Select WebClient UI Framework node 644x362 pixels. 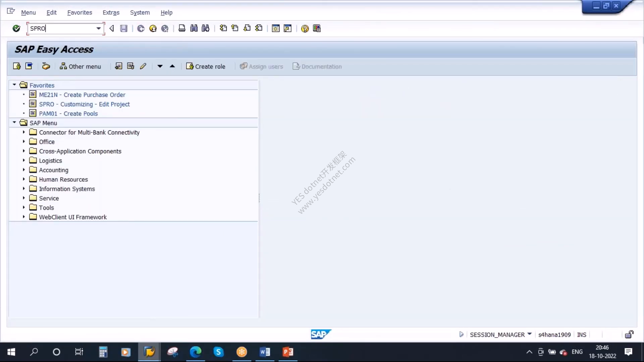coord(73,217)
